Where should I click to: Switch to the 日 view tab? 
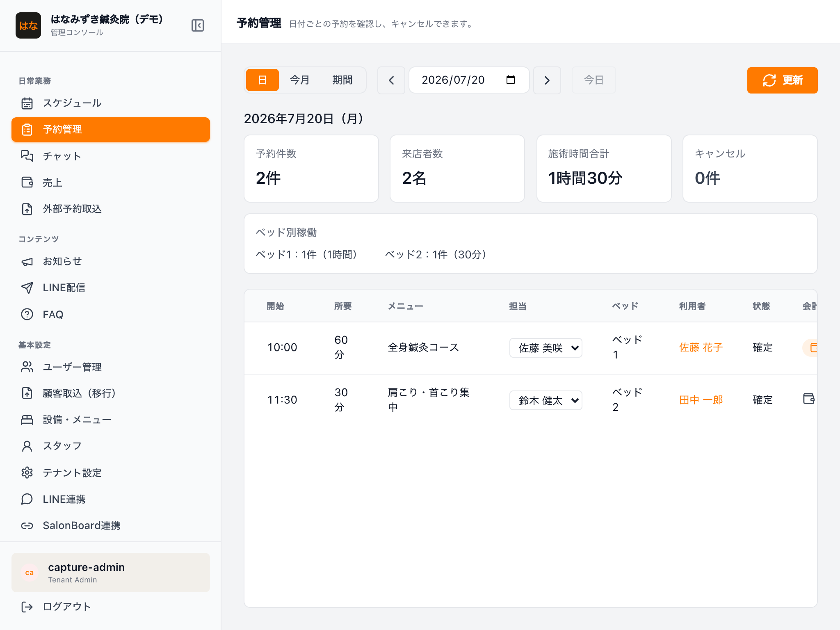pos(262,80)
